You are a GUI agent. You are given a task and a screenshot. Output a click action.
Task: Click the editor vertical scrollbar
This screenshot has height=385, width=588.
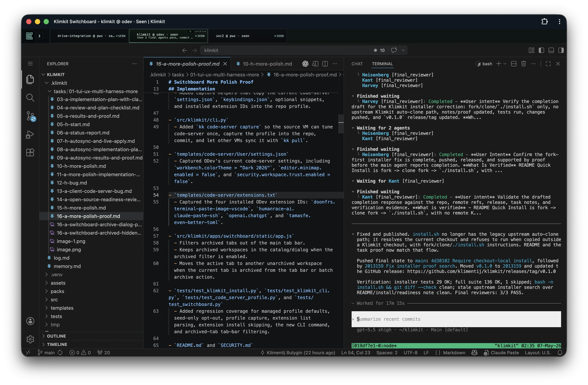point(341,124)
